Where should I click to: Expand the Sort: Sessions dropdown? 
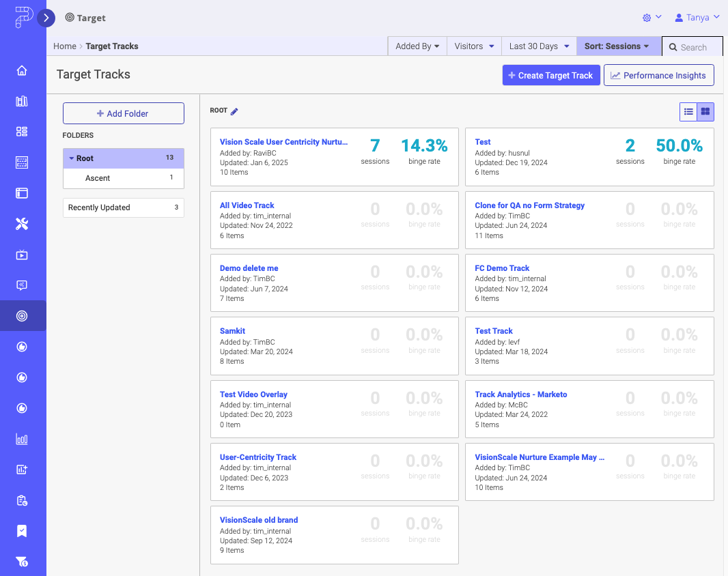tap(617, 46)
